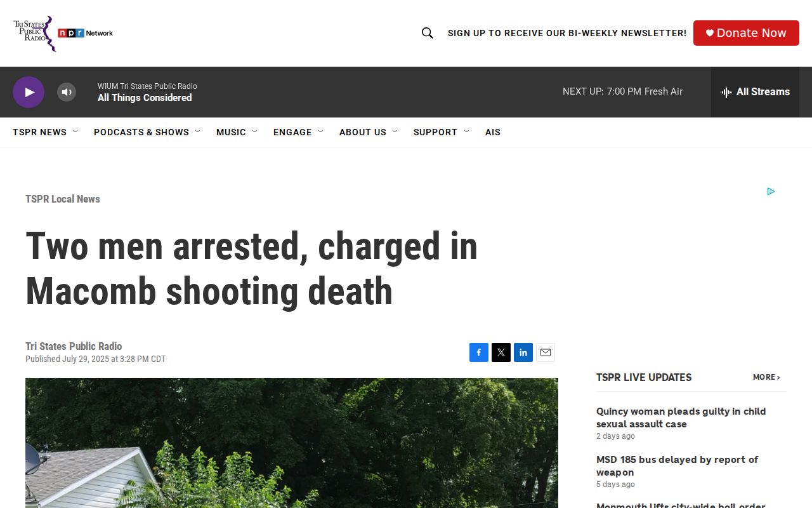Open the Engage menu
Viewport: 812px width, 508px height.
click(x=292, y=132)
